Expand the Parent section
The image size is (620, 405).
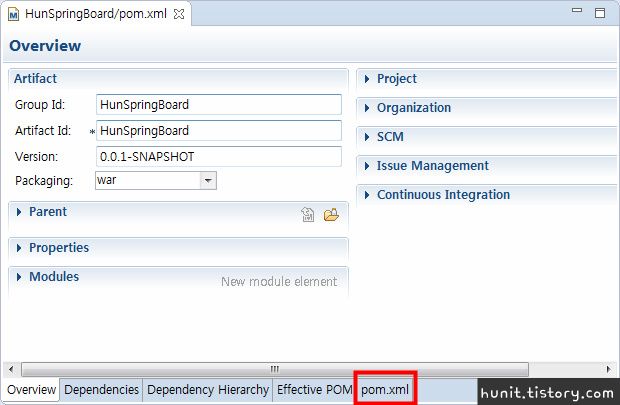coord(19,212)
